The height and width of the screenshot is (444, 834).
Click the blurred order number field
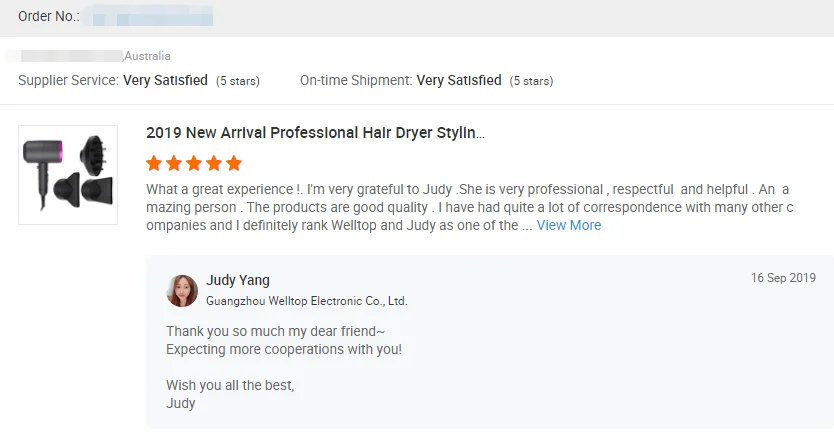150,17
